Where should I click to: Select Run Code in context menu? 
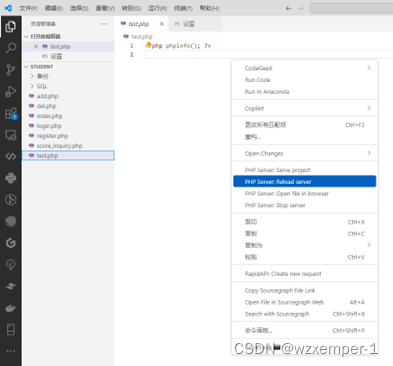[305, 80]
